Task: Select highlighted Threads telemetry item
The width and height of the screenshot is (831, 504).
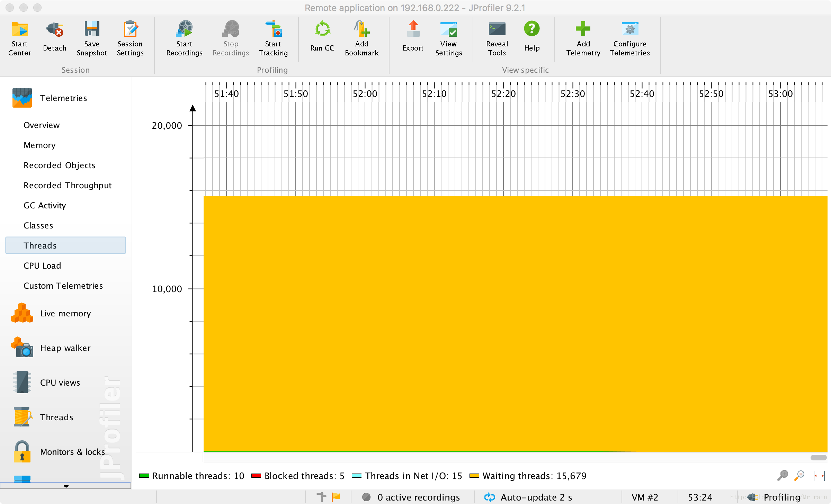Action: coord(65,245)
